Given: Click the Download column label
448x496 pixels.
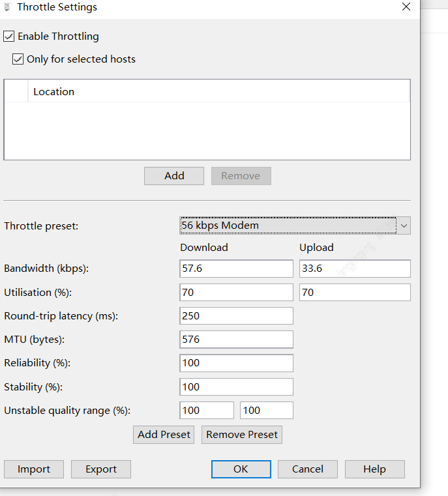Looking at the screenshot, I should coord(204,248).
